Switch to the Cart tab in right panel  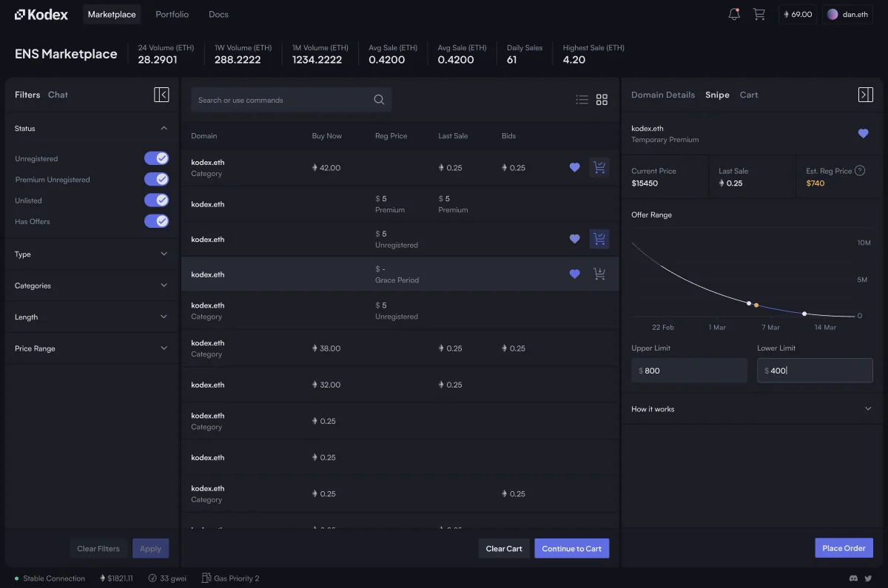[749, 95]
